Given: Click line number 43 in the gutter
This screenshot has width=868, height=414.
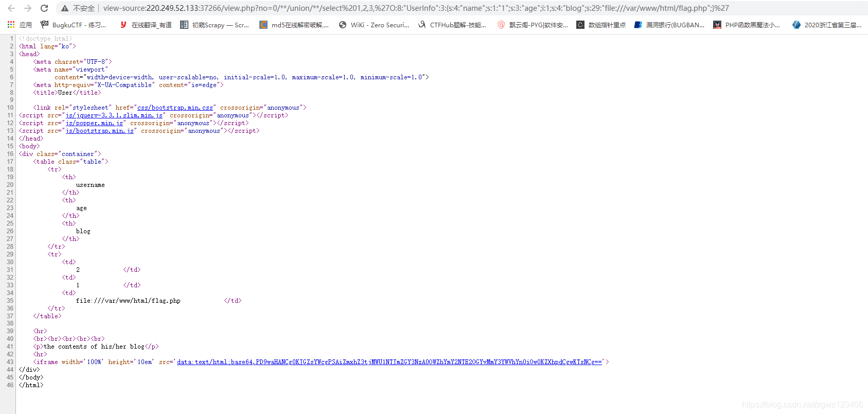Looking at the screenshot, I should pos(10,362).
